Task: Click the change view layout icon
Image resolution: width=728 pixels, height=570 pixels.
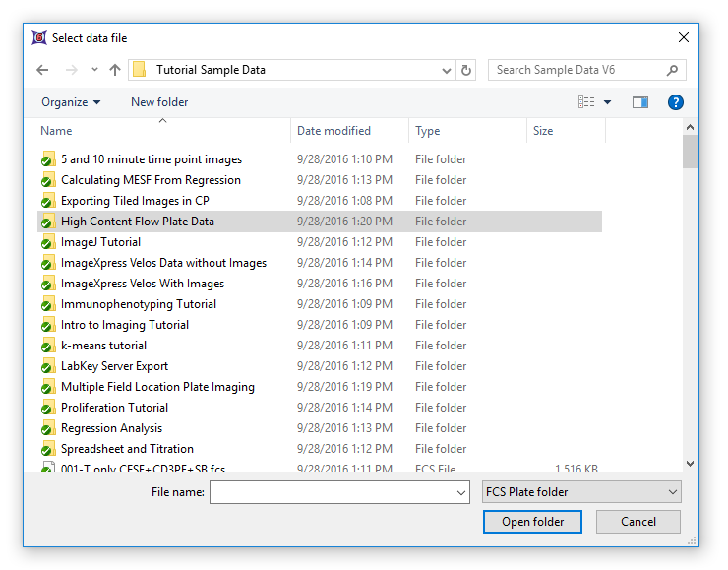Action: [x=587, y=102]
